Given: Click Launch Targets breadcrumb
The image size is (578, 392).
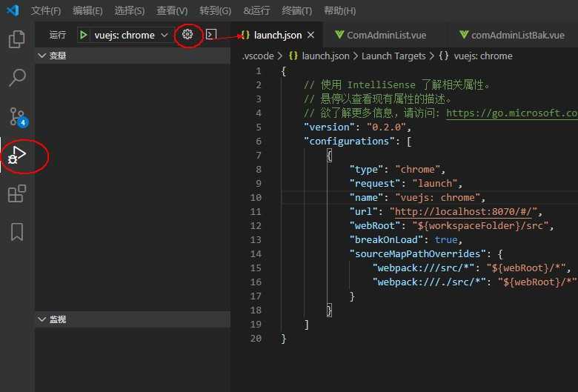Looking at the screenshot, I should coord(393,56).
